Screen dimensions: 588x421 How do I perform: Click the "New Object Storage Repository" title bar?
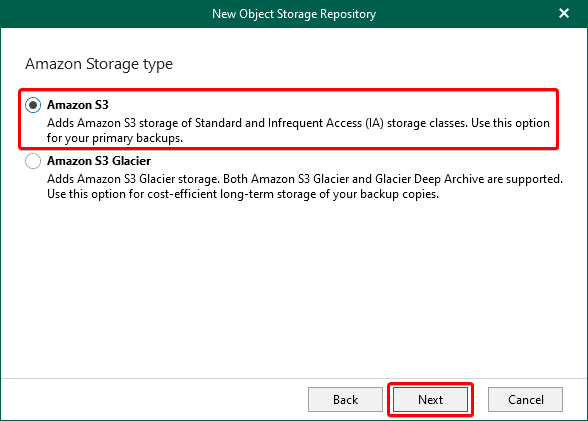294,14
